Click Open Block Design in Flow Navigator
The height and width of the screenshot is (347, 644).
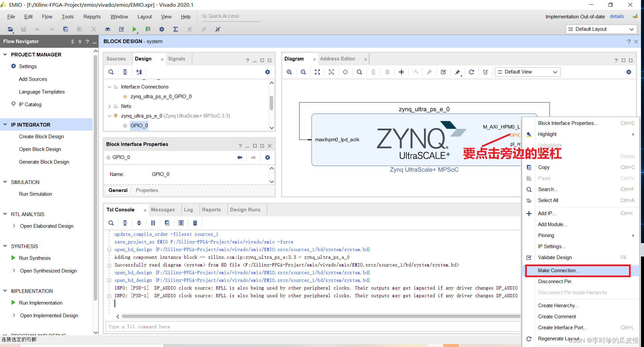pos(40,149)
